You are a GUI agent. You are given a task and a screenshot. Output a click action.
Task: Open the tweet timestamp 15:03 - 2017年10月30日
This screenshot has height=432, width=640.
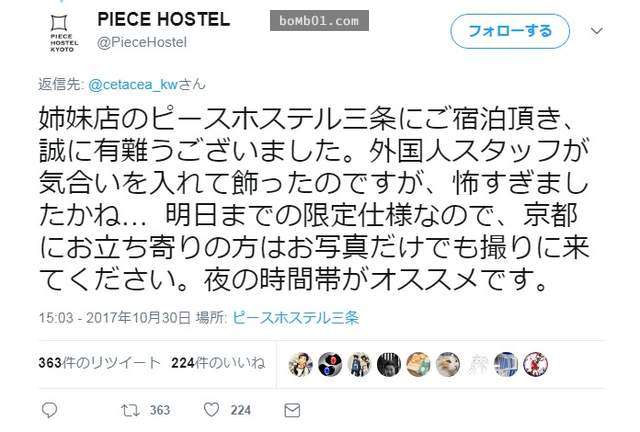pyautogui.click(x=114, y=318)
